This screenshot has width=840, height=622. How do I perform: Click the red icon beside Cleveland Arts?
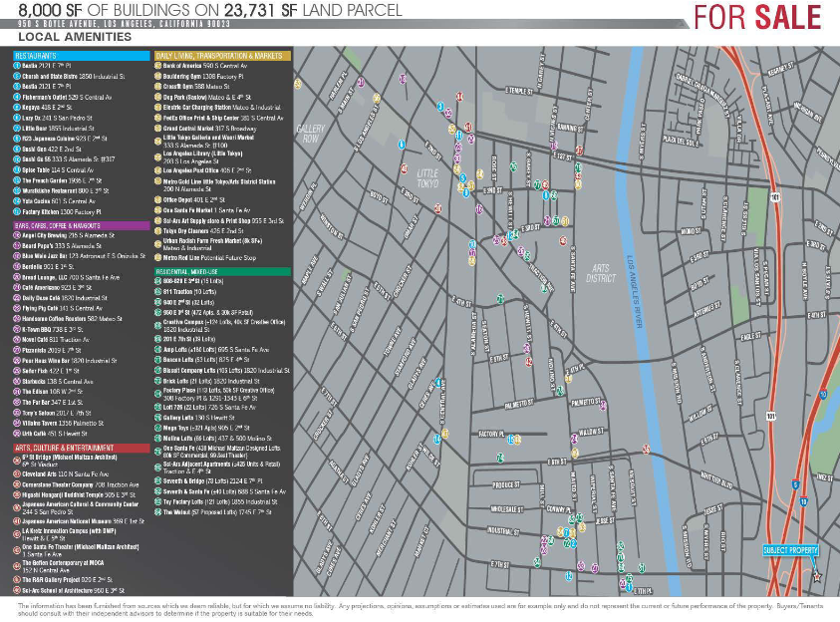pos(17,473)
